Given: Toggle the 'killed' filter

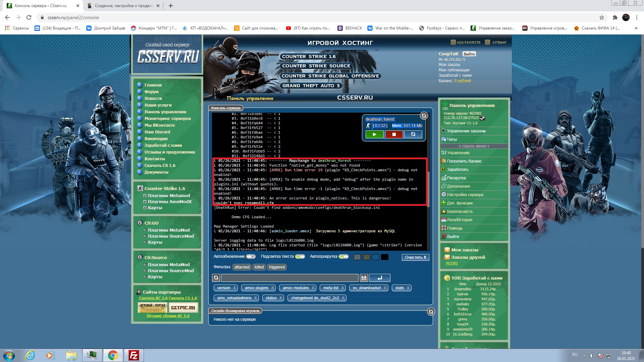Looking at the screenshot, I should click(259, 267).
